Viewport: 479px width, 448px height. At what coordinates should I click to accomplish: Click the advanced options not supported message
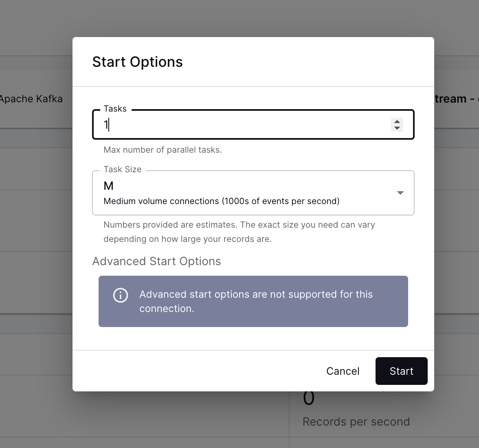(x=256, y=301)
